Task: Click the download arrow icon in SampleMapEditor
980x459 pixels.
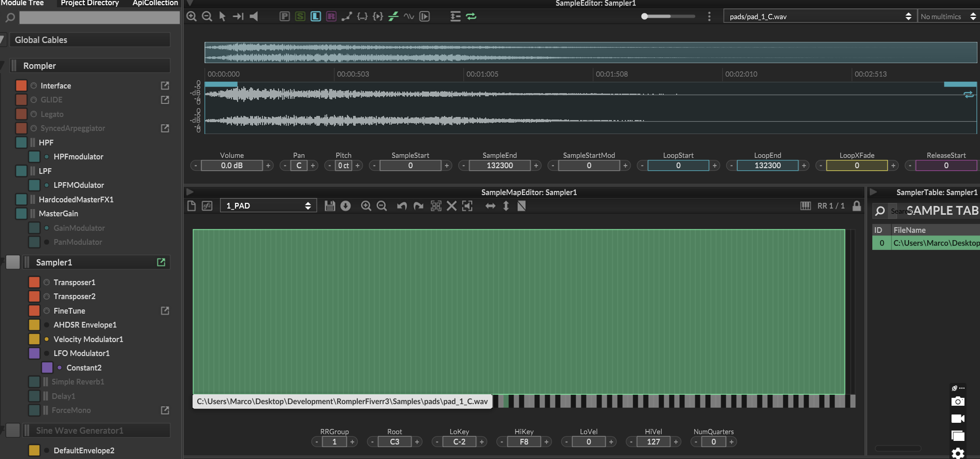Action: click(346, 206)
